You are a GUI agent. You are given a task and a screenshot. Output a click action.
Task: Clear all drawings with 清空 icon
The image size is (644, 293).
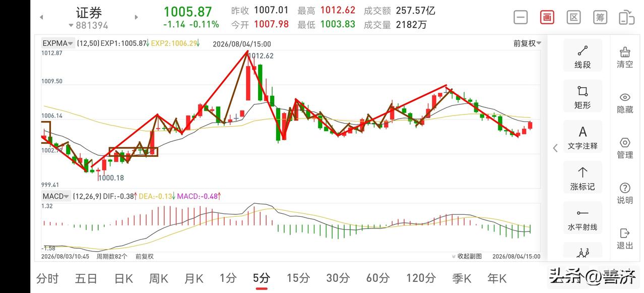tap(625, 57)
